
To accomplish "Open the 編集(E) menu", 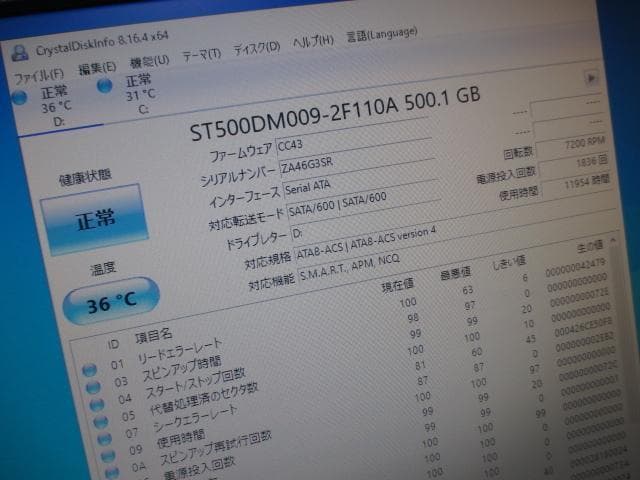I will pos(98,67).
